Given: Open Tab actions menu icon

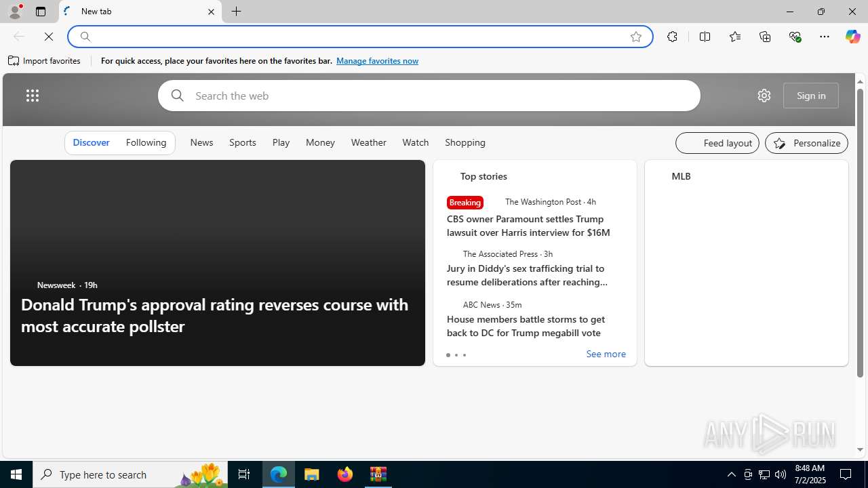Looking at the screenshot, I should [x=41, y=12].
